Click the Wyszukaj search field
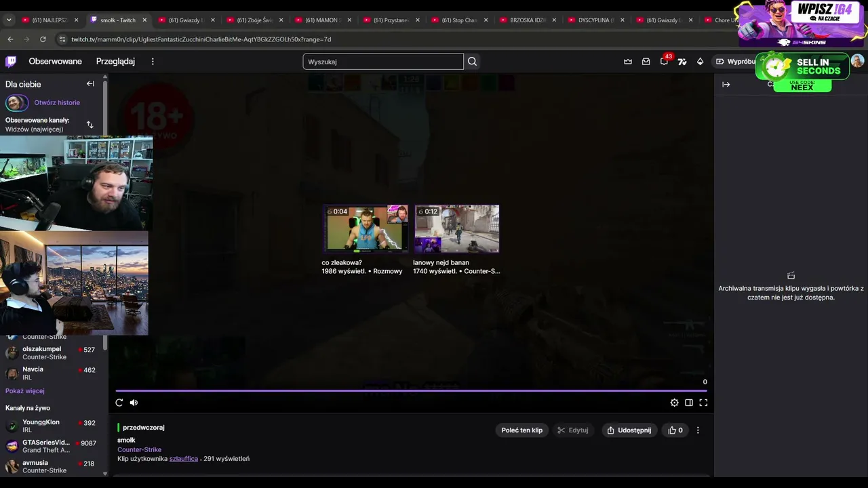The image size is (868, 488). point(383,62)
